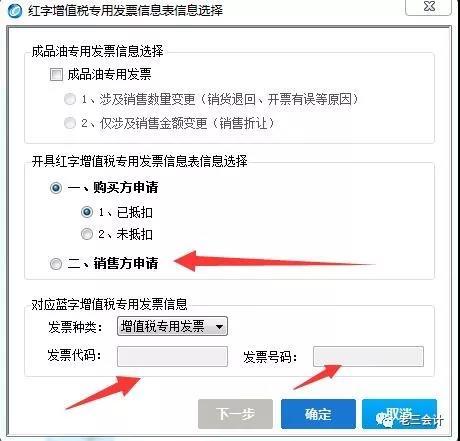Click the 发票号码 input field
460x441 pixels.
368,356
